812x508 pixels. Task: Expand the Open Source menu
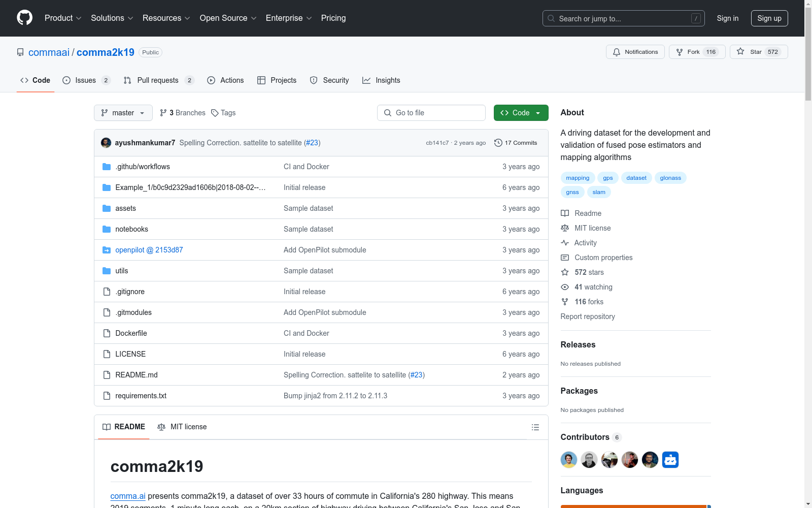[x=228, y=18]
